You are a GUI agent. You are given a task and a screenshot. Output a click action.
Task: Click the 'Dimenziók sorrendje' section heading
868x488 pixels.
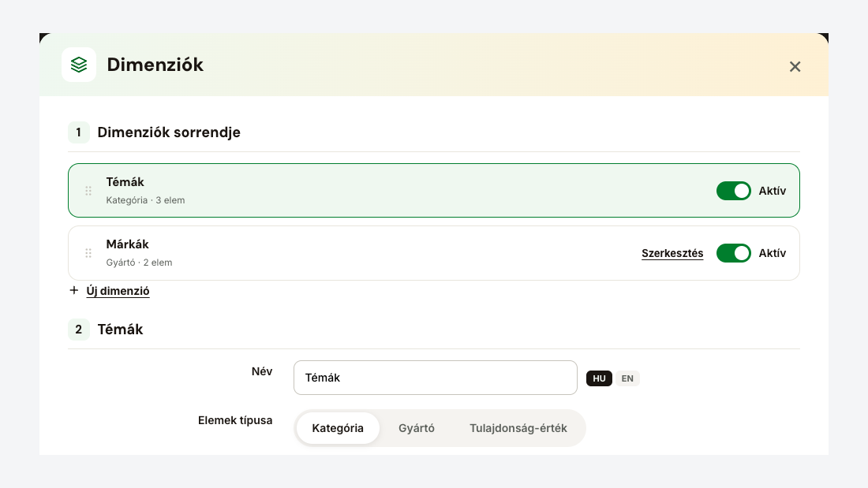[x=169, y=132]
